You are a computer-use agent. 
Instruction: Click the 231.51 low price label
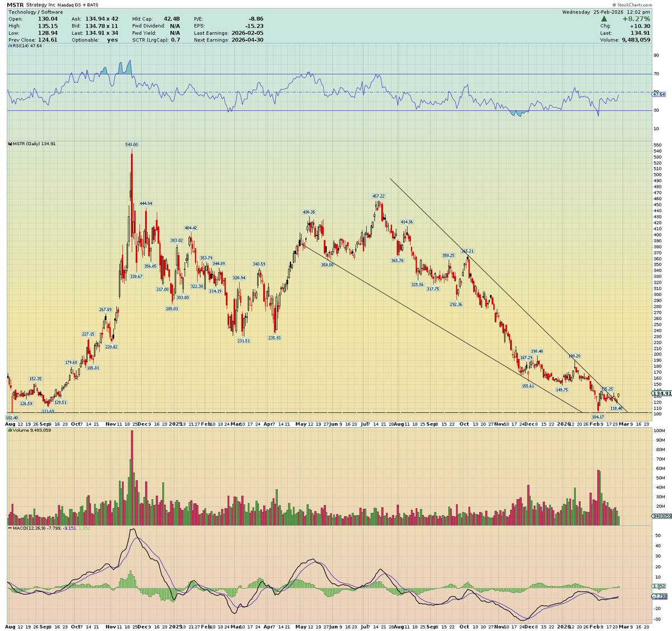click(x=244, y=341)
